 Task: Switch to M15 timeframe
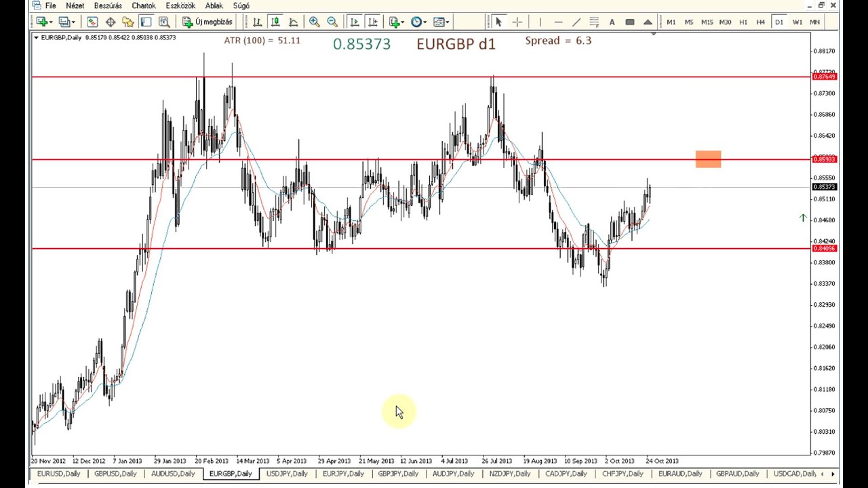tap(707, 22)
